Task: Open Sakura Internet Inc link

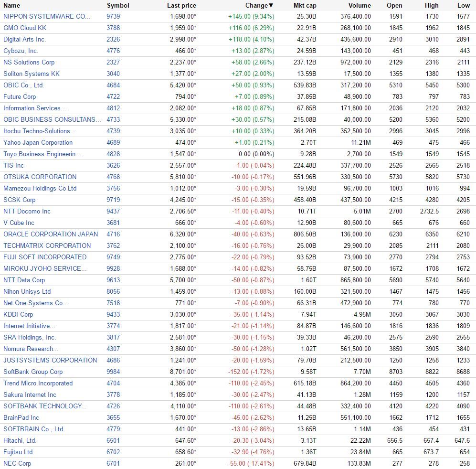Action: [x=30, y=395]
